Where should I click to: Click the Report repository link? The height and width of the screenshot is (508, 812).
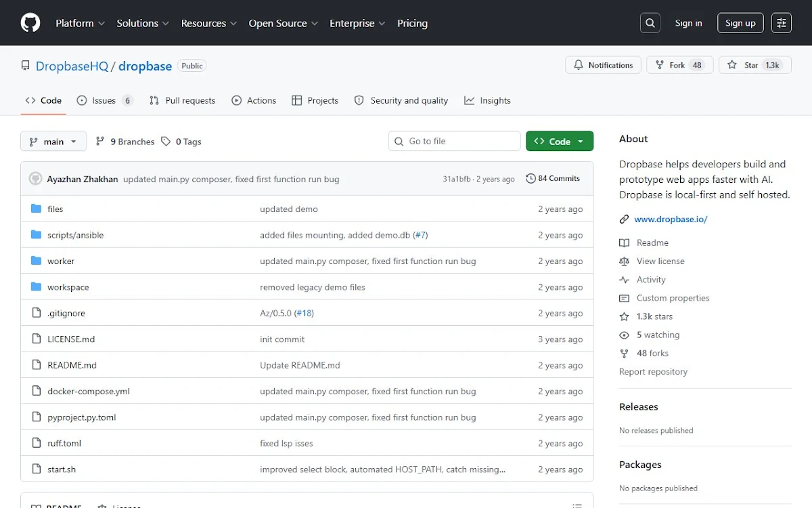point(653,372)
